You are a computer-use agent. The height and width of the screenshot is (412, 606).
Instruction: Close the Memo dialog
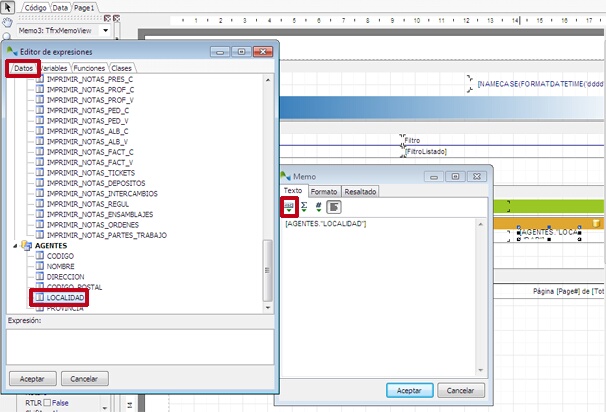click(477, 177)
